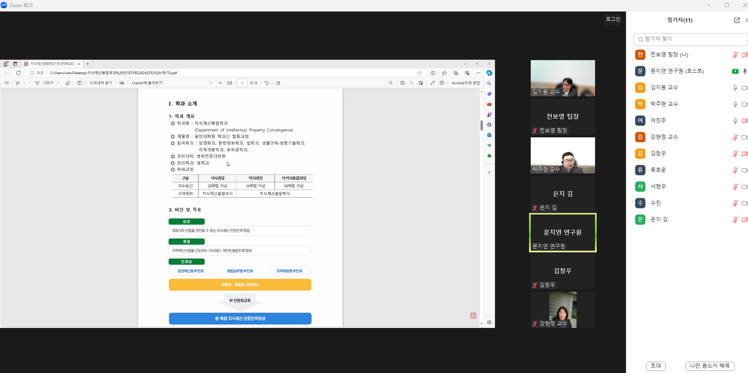
Task: Open Edge split screen icon
Action: point(433,73)
